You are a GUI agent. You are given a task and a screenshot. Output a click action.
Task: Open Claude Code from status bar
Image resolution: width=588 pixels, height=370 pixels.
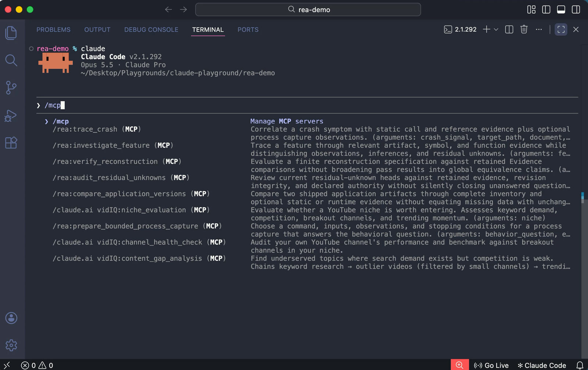tap(542, 365)
